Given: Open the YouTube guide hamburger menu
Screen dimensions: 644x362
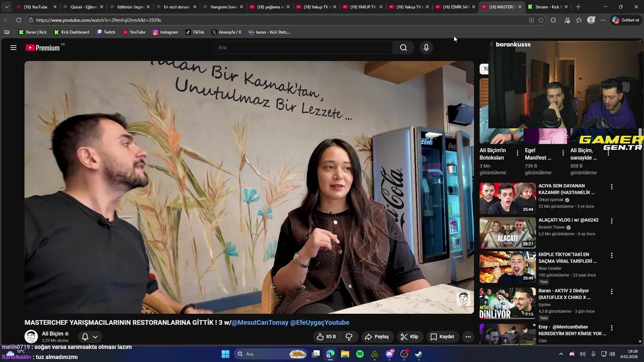Looking at the screenshot, I should click(14, 48).
